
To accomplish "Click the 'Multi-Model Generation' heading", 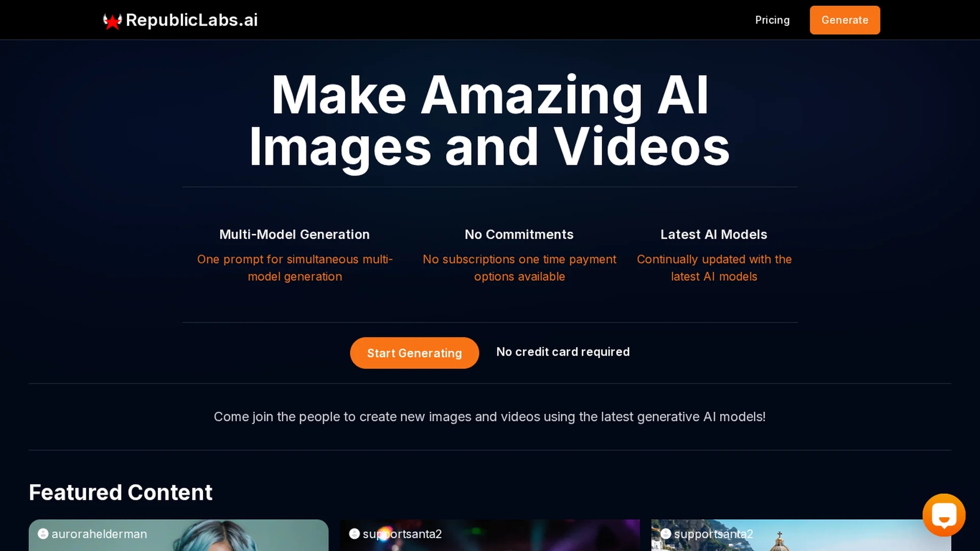I will 295,234.
